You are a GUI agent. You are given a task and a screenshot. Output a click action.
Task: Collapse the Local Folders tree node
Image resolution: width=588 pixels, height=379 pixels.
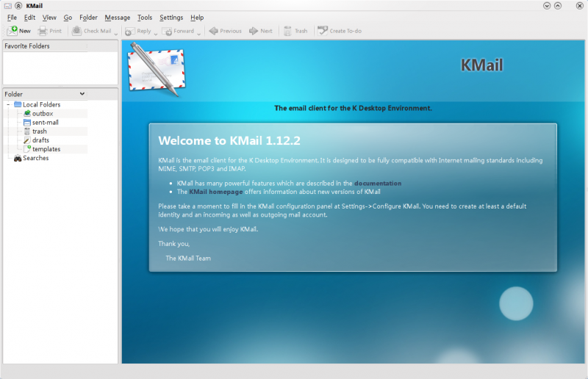[8, 104]
